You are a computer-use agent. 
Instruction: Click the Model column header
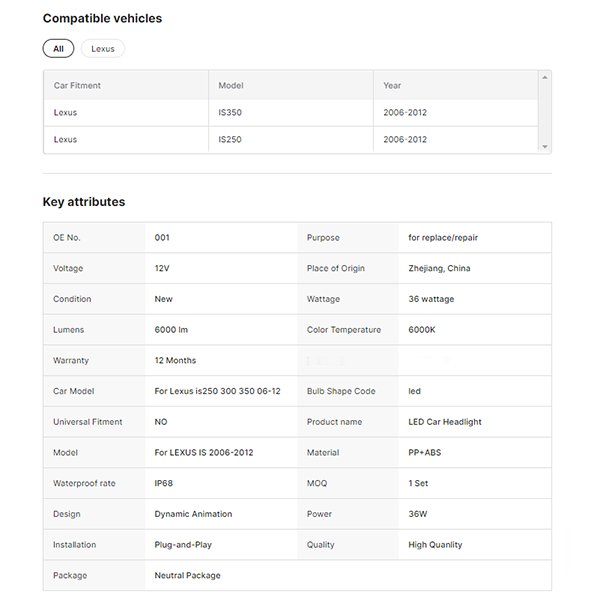click(231, 85)
